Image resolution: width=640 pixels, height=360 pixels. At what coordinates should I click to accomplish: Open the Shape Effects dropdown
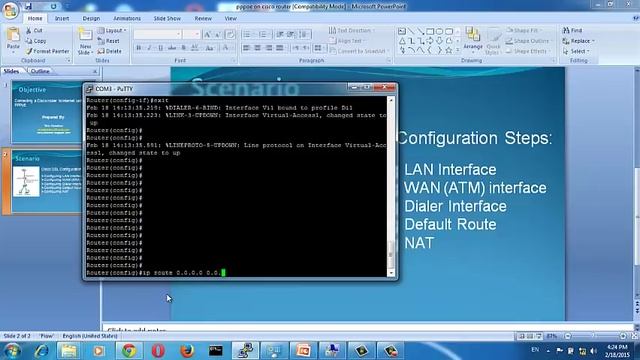(x=529, y=51)
